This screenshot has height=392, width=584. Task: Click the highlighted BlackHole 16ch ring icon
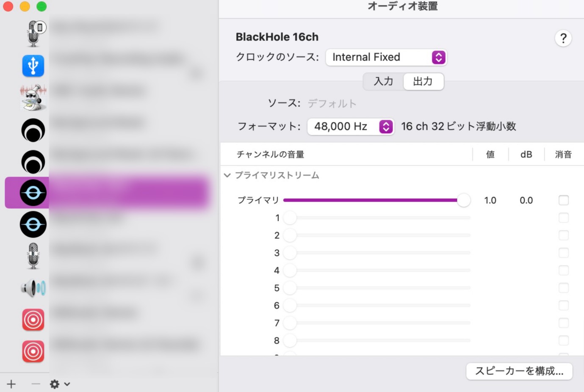[x=33, y=193]
